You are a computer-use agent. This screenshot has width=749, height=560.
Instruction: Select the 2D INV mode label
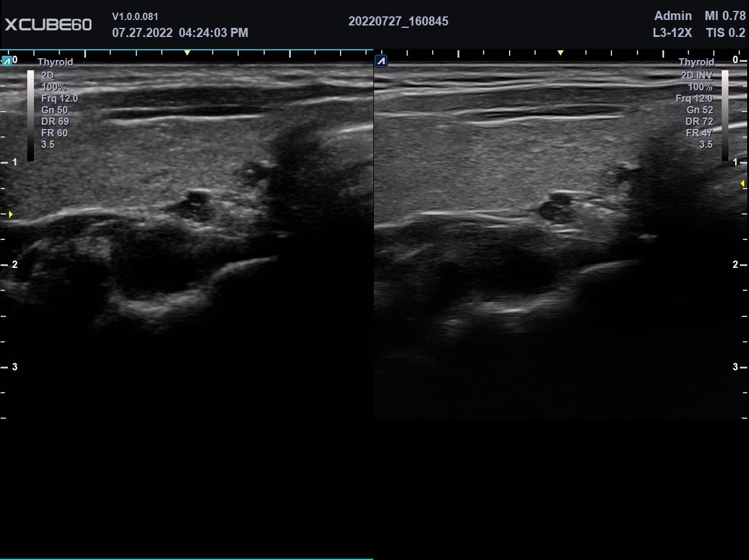[696, 75]
